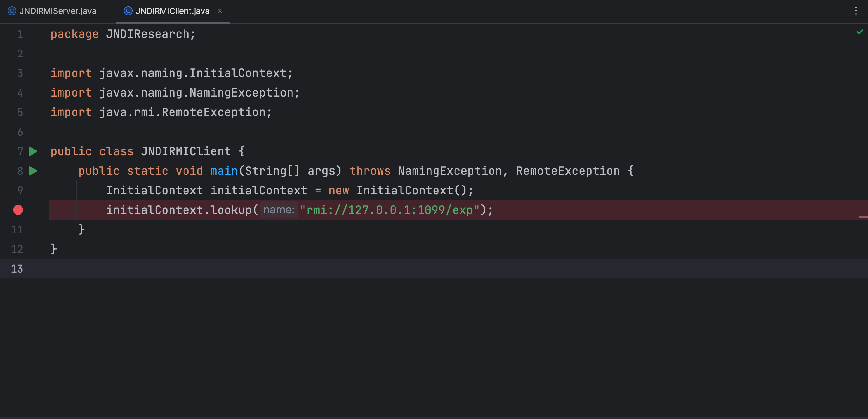Screen dimensions: 868x419
Task: Click the 'lookup' method call
Action: pyautogui.click(x=231, y=210)
